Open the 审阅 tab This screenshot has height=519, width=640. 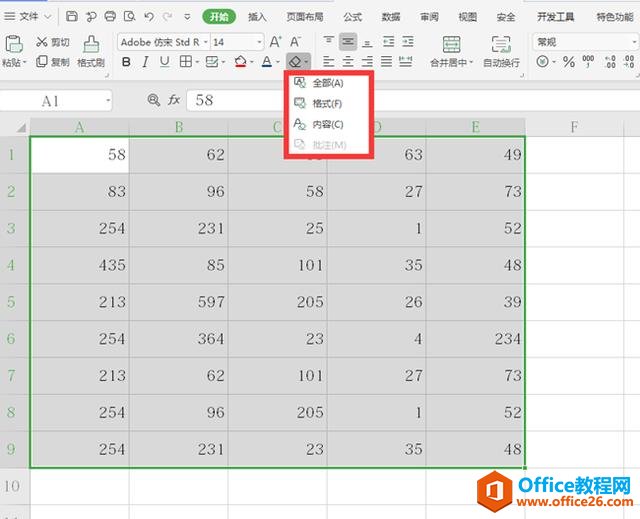pyautogui.click(x=429, y=17)
